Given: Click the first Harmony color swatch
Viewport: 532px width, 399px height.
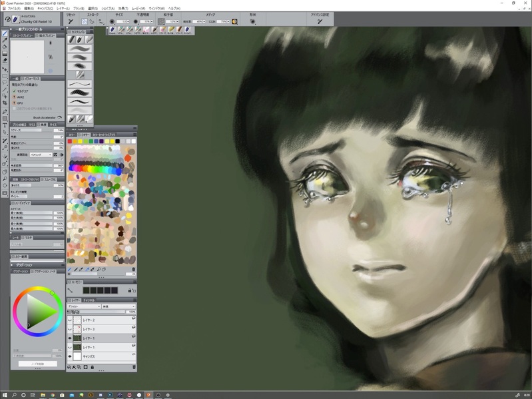Looking at the screenshot, I should coord(86,290).
